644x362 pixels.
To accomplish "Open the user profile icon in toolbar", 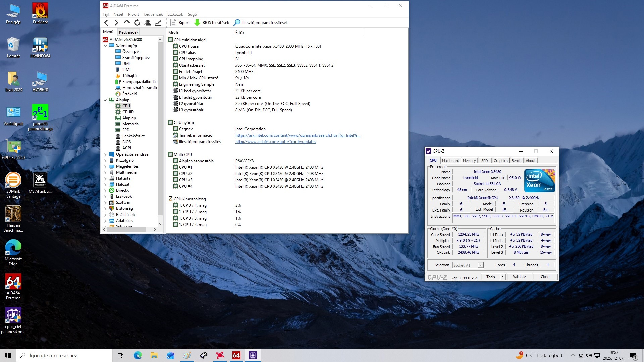I will click(147, 23).
